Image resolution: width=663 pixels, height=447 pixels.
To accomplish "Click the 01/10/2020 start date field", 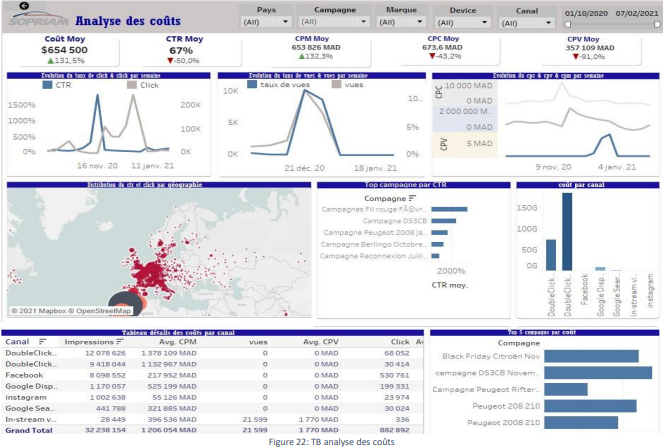I will click(x=586, y=14).
